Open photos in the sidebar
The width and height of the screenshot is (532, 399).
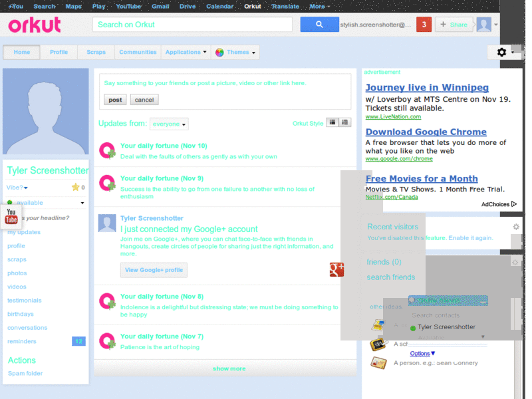[17, 273]
